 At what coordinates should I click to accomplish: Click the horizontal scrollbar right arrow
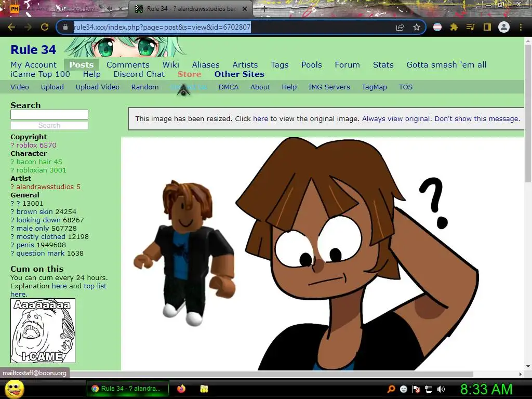521,374
